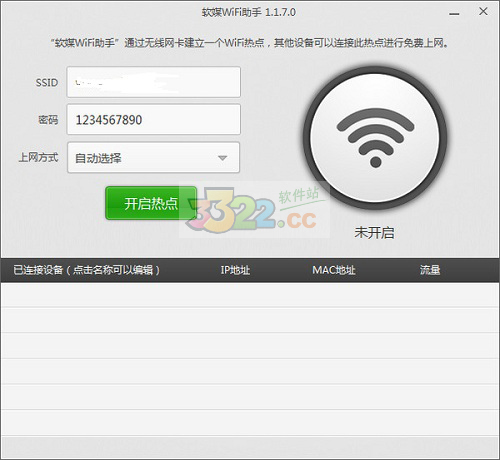This screenshot has height=460, width=500.
Task: Select the 已连接设备 column header
Action: 86,270
